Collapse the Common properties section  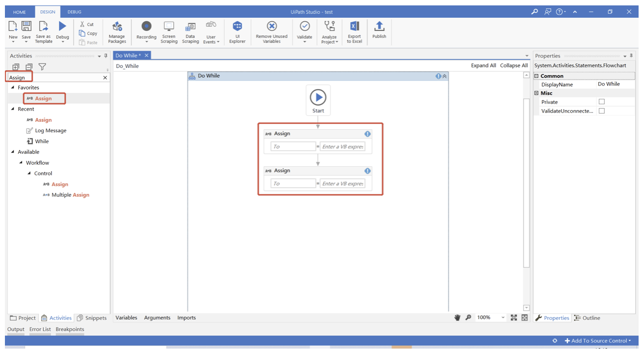click(536, 76)
